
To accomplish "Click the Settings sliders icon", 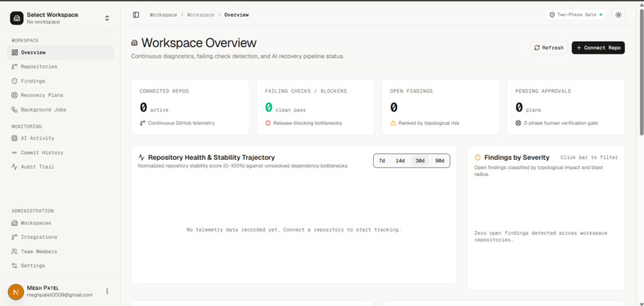I will coord(14,266).
